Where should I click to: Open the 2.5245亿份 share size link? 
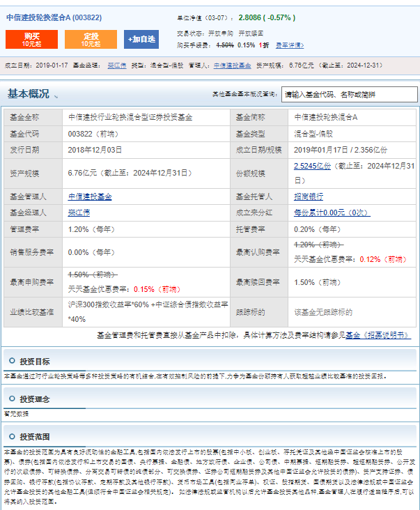[312, 166]
